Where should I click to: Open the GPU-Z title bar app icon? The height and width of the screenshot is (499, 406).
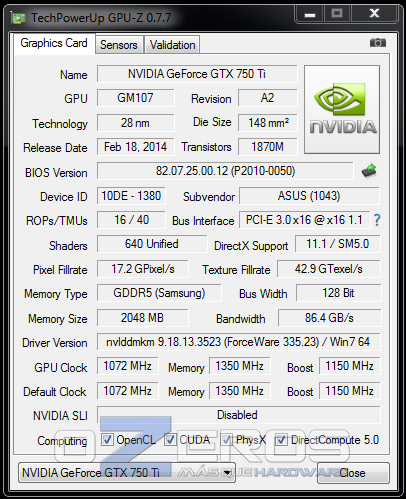pos(18,17)
